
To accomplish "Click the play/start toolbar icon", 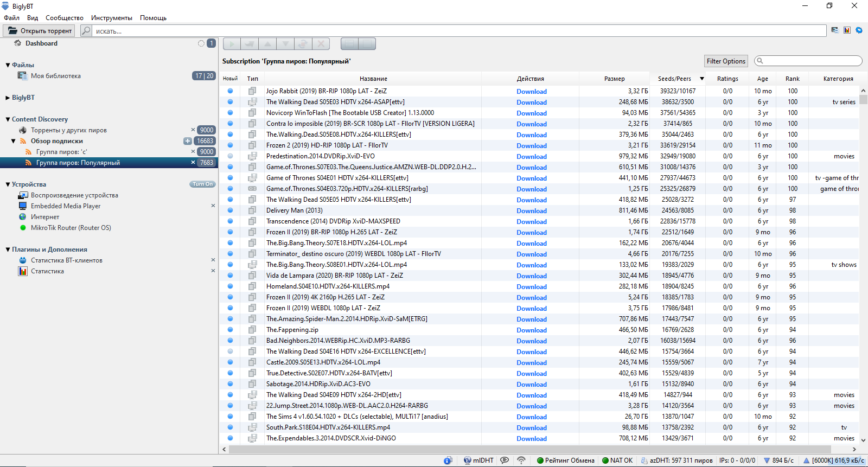I will coord(232,44).
